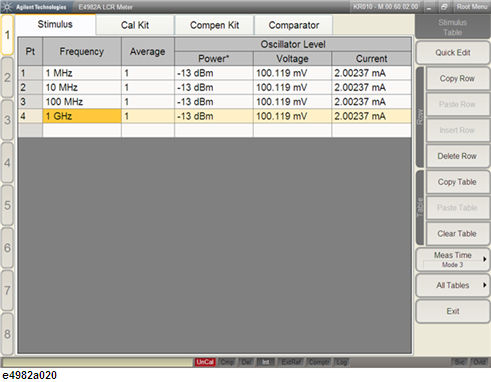Click the restore window icon in title bar
491x382 pixels.
tap(444, 7)
